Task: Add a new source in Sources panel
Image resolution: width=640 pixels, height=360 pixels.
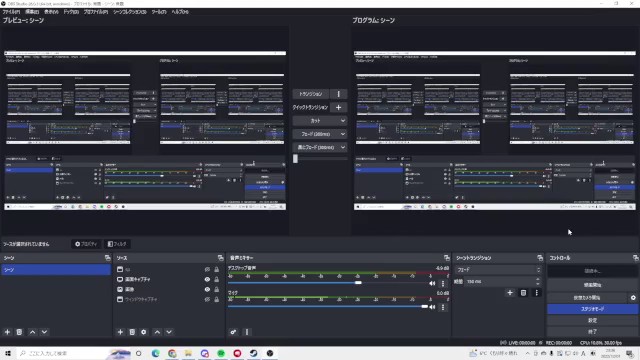Action: pyautogui.click(x=120, y=332)
